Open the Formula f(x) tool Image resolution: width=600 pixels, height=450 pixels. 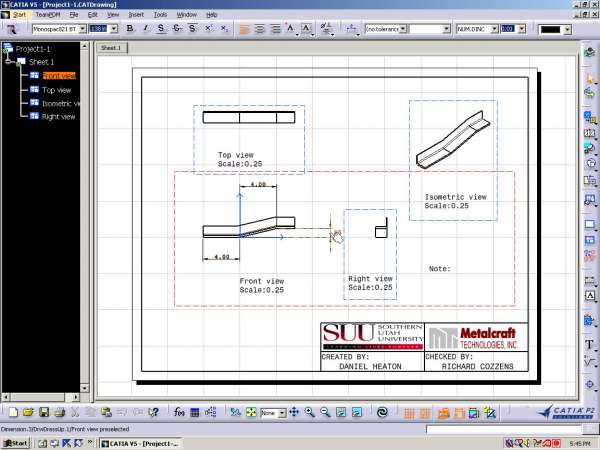click(x=179, y=412)
